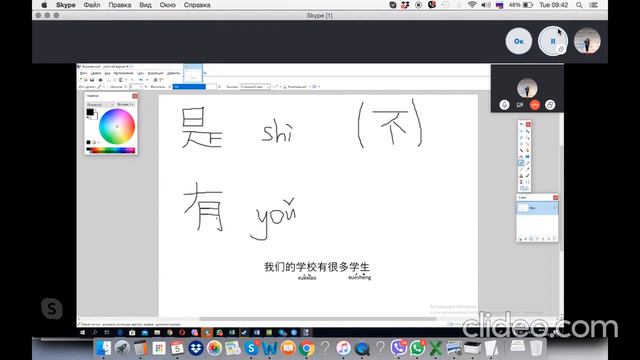Select the Lasso Select tool
The width and height of the screenshot is (640, 360).
point(521,138)
